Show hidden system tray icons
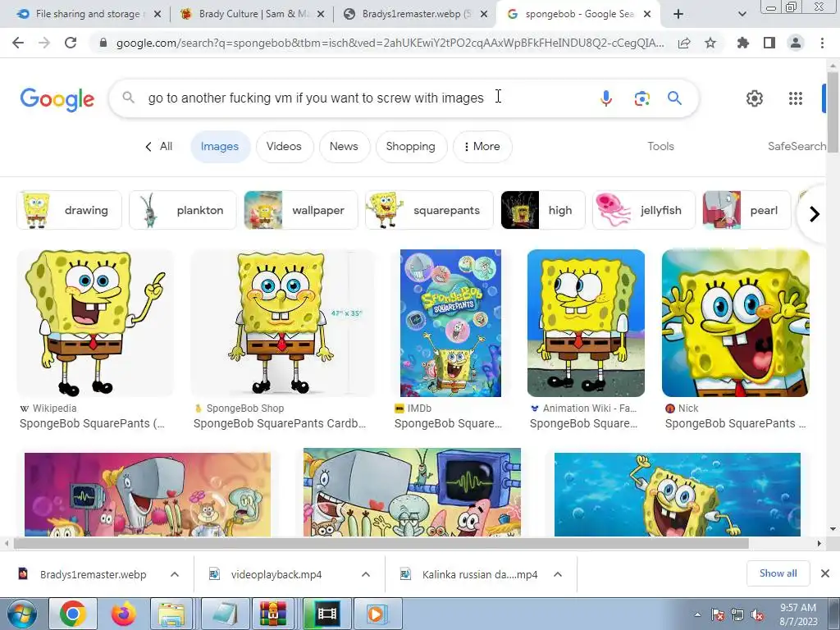The image size is (840, 630). [697, 615]
